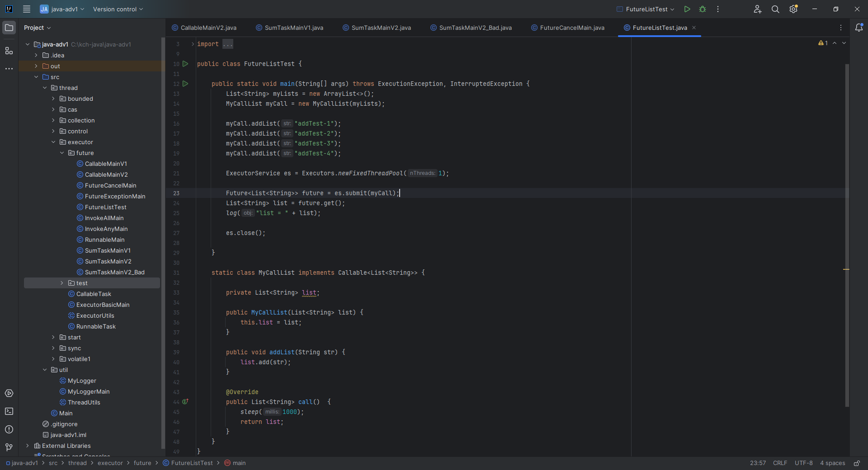
Task: Click the Run FutureListTest play icon
Action: point(687,9)
